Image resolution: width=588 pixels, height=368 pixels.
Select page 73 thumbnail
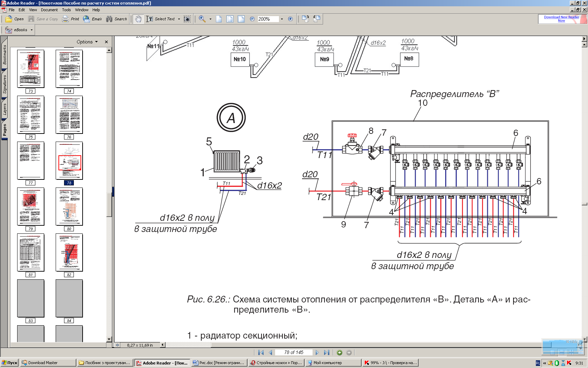[x=31, y=69]
